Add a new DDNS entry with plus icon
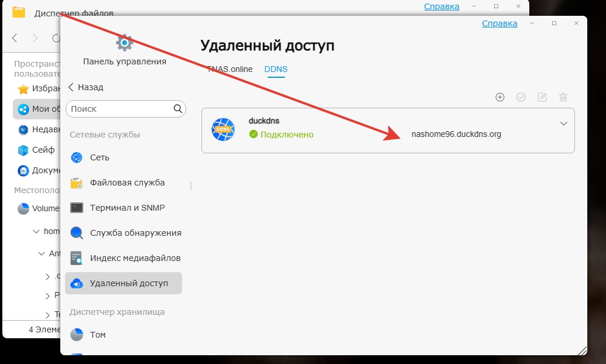Screen dimensions: 606x364 coord(499,97)
